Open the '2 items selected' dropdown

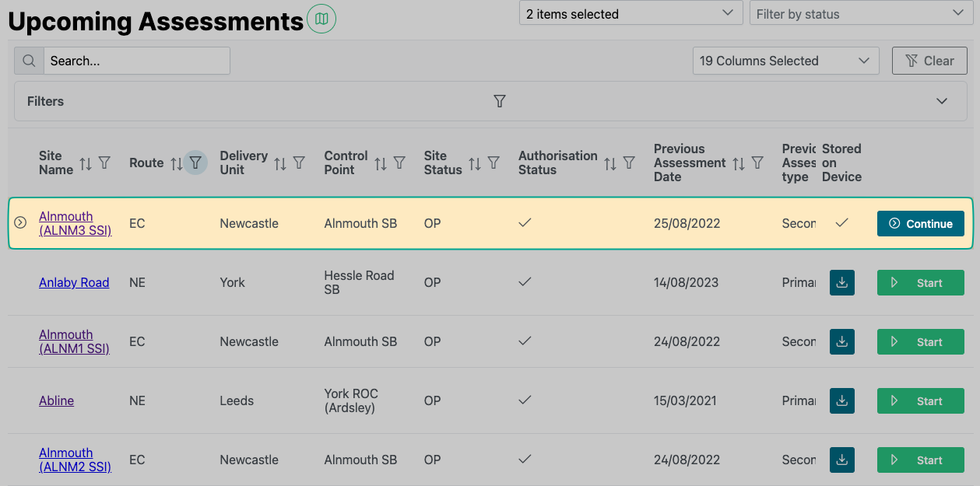coord(630,14)
